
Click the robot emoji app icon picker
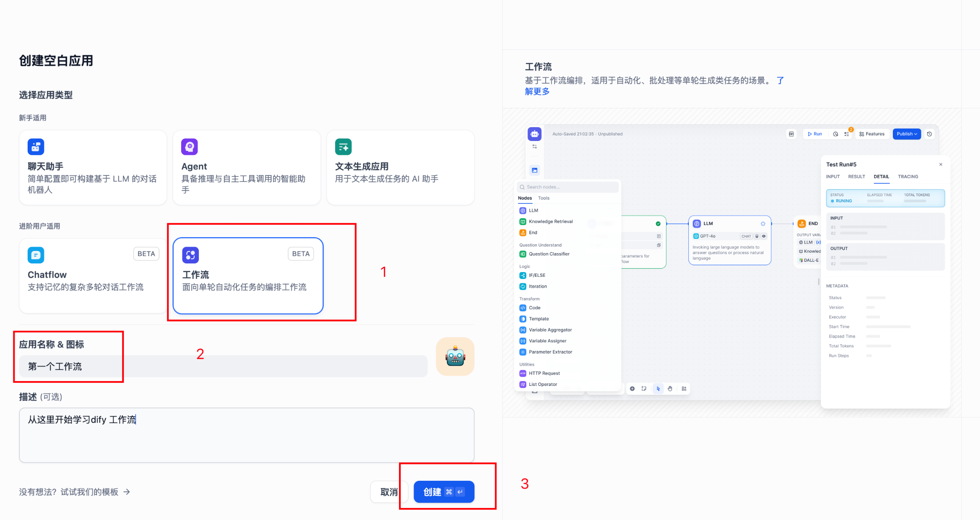tap(455, 357)
